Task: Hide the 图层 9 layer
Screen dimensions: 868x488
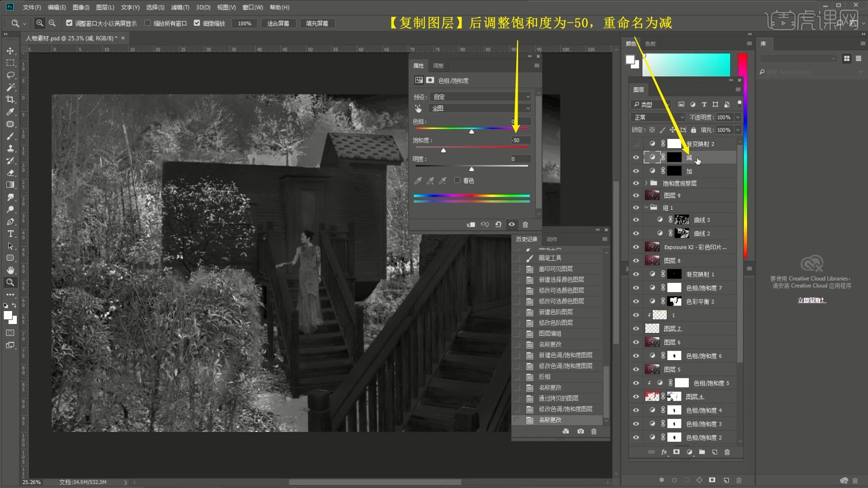Action: pos(636,196)
